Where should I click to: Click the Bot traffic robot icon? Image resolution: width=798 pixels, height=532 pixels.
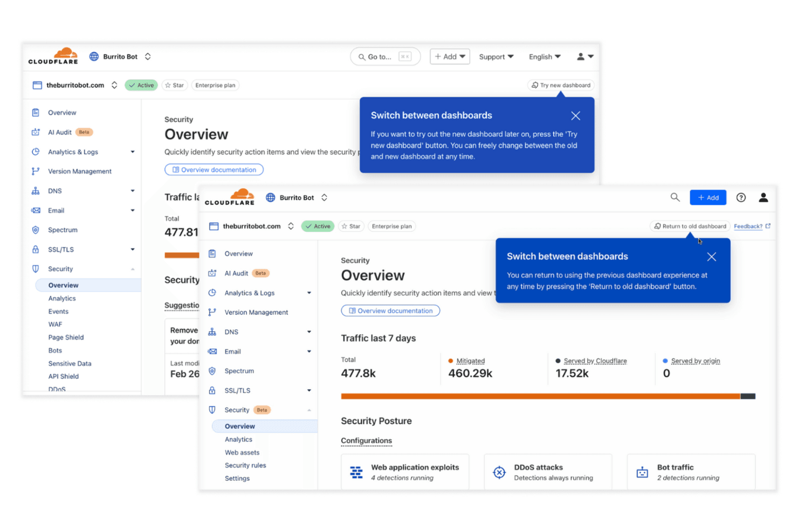642,473
